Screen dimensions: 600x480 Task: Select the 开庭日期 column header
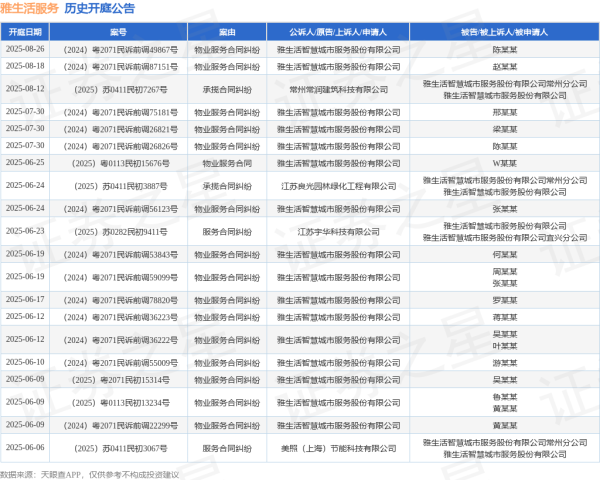[25, 32]
